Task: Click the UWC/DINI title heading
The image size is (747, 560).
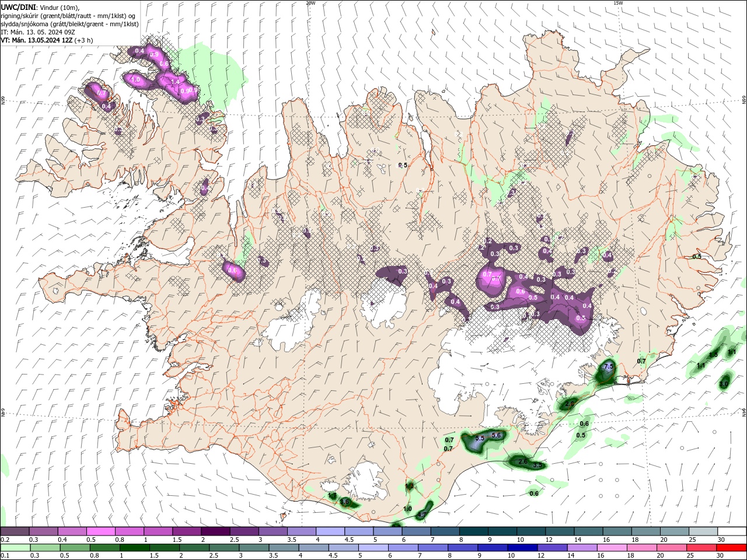Action: point(19,6)
